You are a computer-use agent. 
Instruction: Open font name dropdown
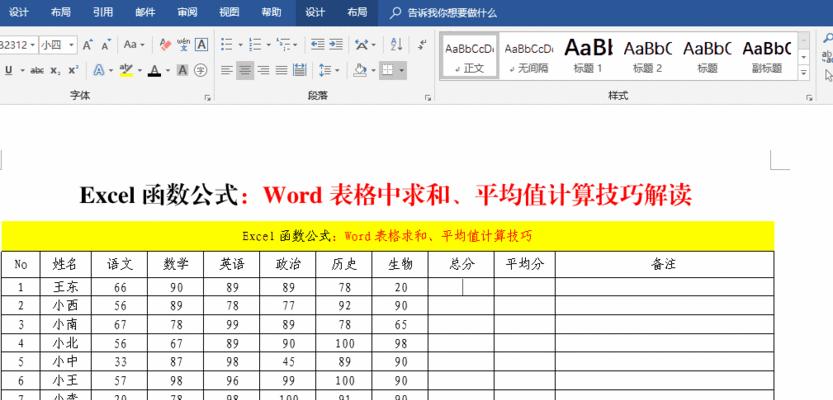(x=33, y=45)
